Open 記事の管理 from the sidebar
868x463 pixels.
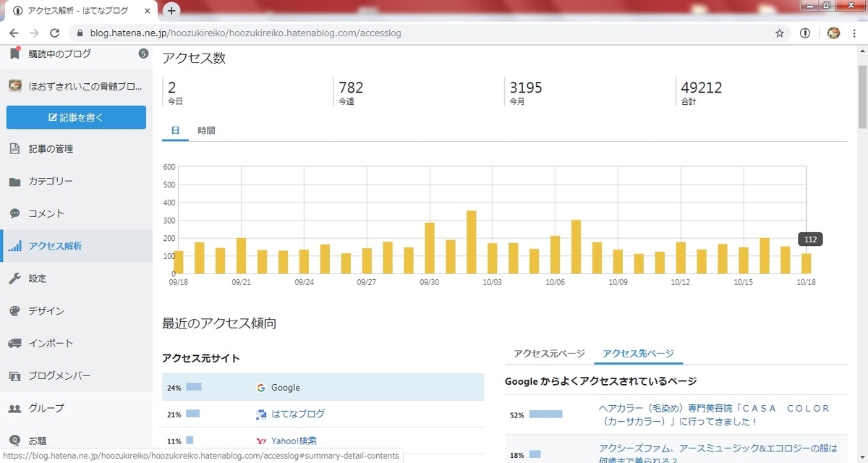54,148
